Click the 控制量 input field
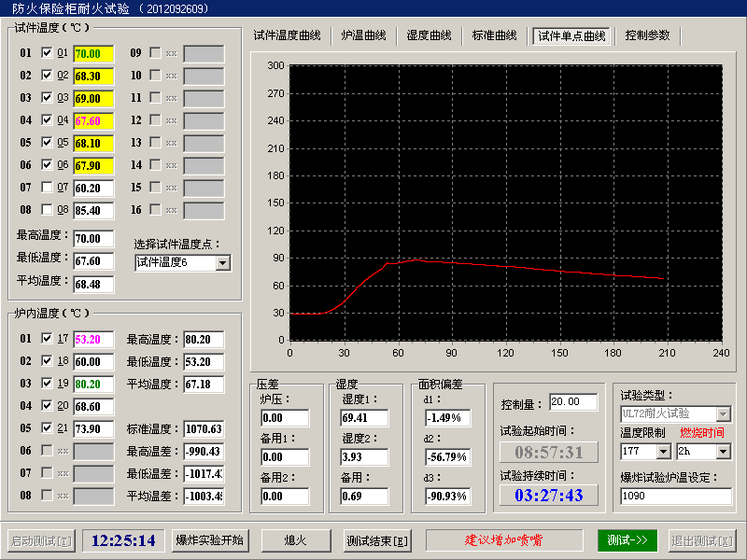Image resolution: width=747 pixels, height=560 pixels. [572, 402]
